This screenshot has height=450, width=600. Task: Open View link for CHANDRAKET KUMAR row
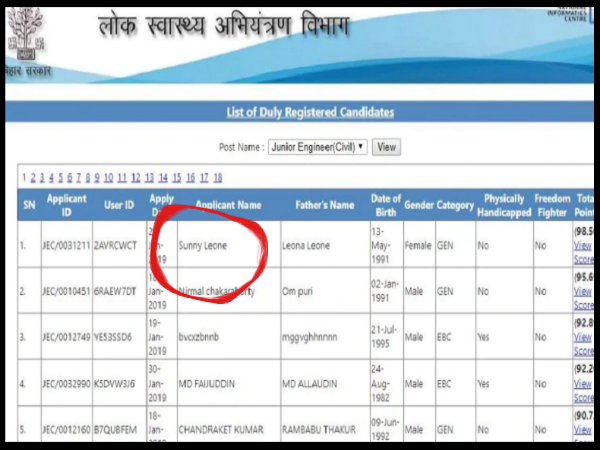pos(583,430)
